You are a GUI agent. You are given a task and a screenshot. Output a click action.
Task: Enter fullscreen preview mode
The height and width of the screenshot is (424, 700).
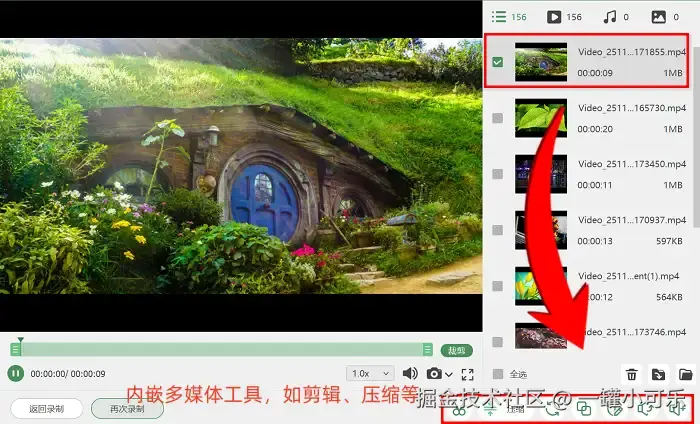[467, 374]
